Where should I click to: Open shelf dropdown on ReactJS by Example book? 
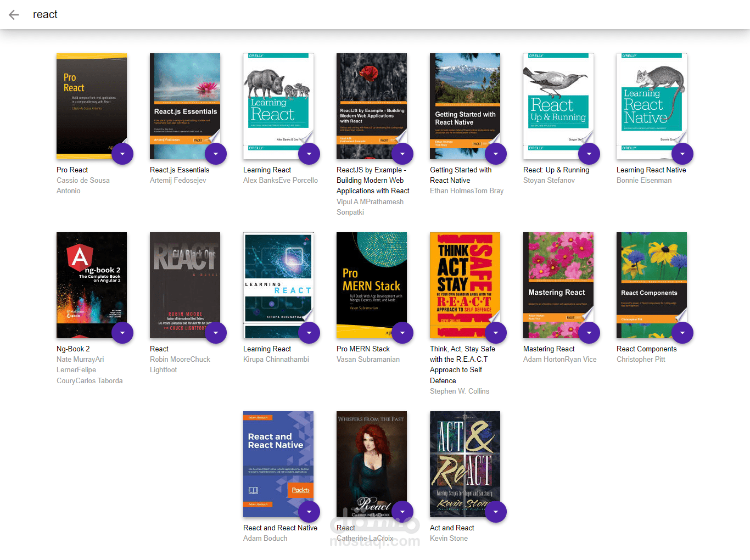pos(402,154)
